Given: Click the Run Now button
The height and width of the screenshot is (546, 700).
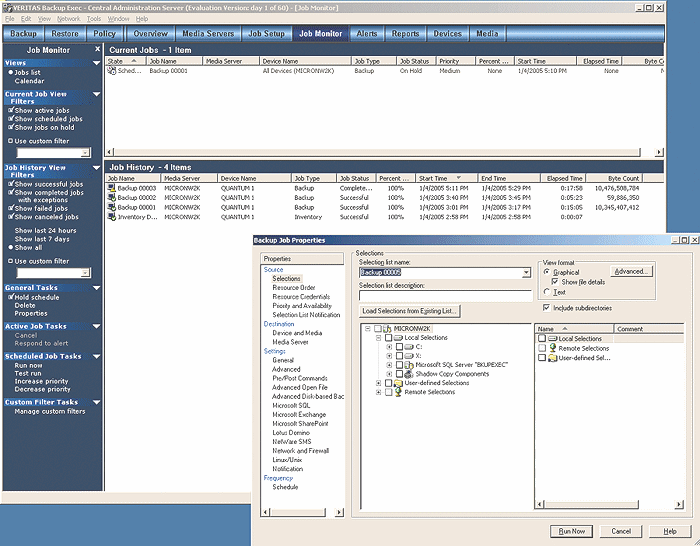Looking at the screenshot, I should pyautogui.click(x=571, y=531).
